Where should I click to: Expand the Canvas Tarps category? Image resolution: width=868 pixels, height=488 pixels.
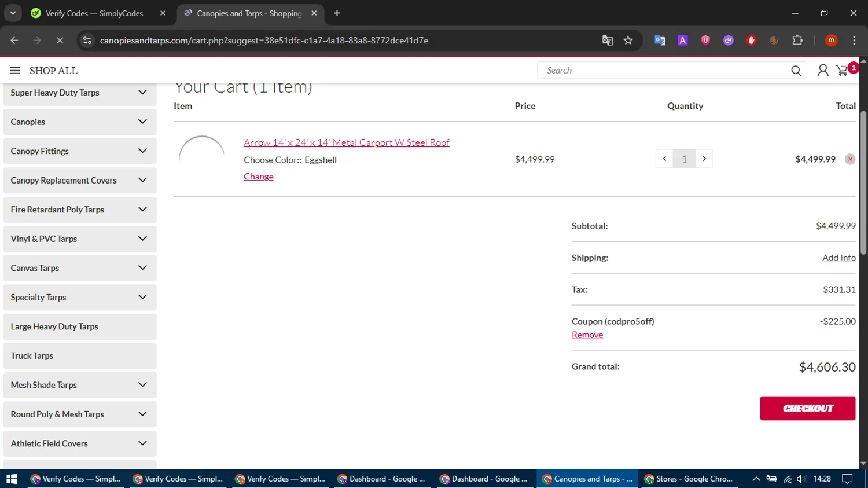click(x=142, y=268)
